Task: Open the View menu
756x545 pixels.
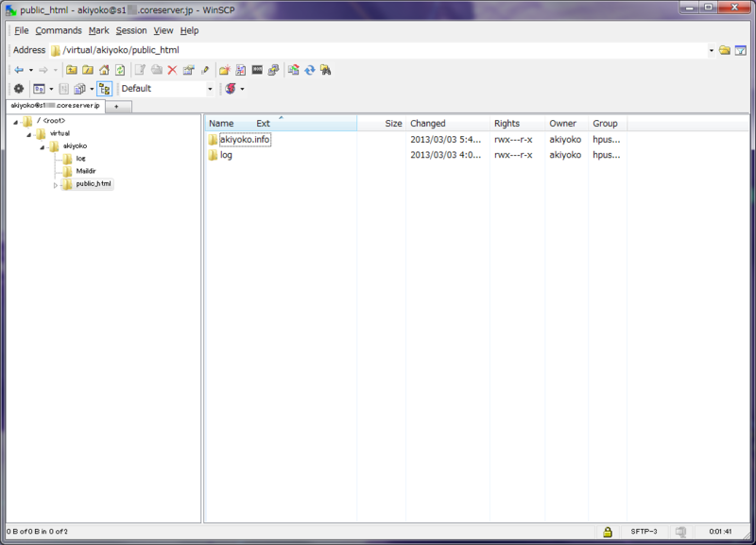Action: point(163,30)
